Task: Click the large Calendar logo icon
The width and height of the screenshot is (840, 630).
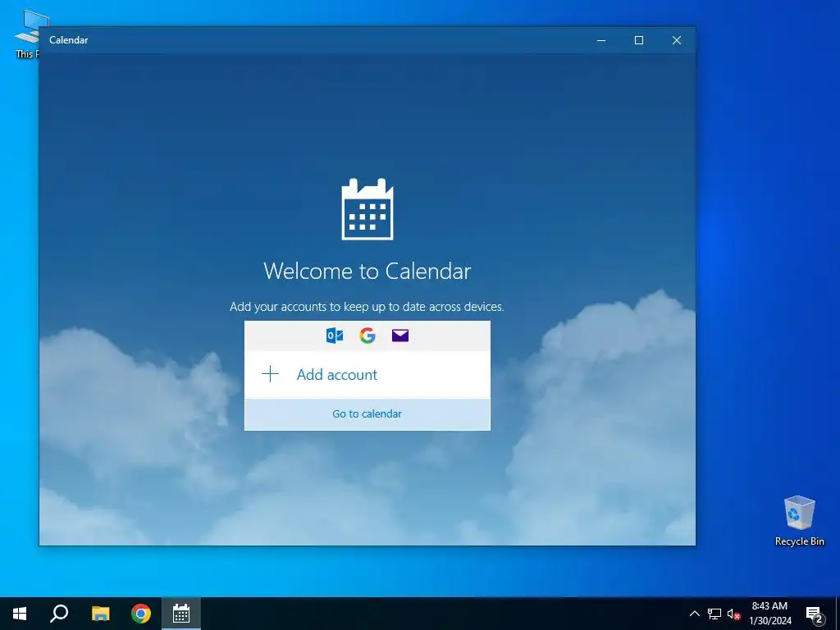Action: click(367, 209)
